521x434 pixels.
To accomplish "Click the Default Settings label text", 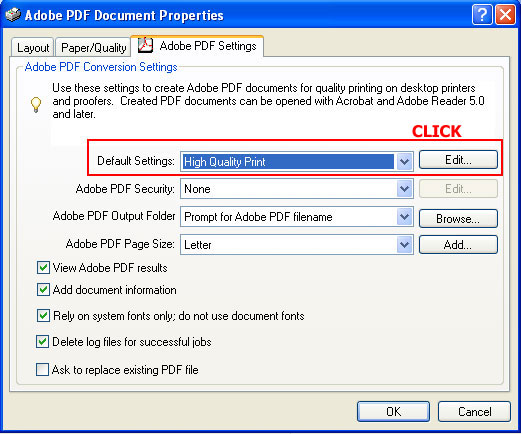I will point(136,161).
